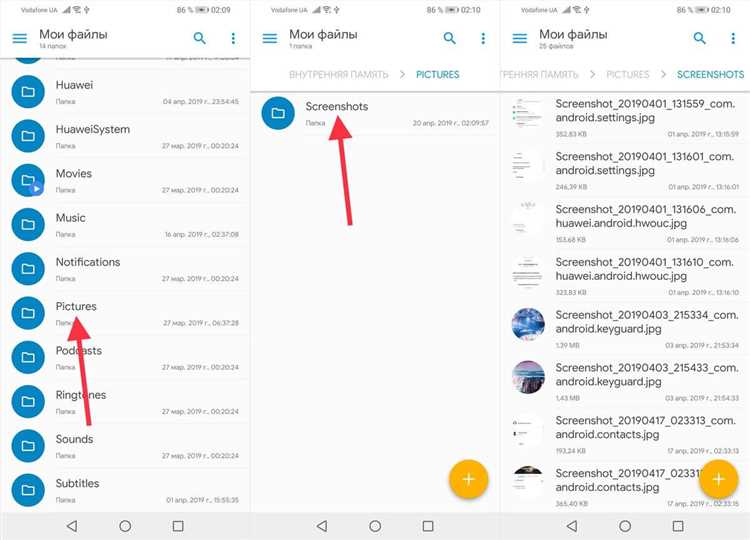Open hamburger menu on the 14-folder screen
The width and height of the screenshot is (750, 540).
19,38
